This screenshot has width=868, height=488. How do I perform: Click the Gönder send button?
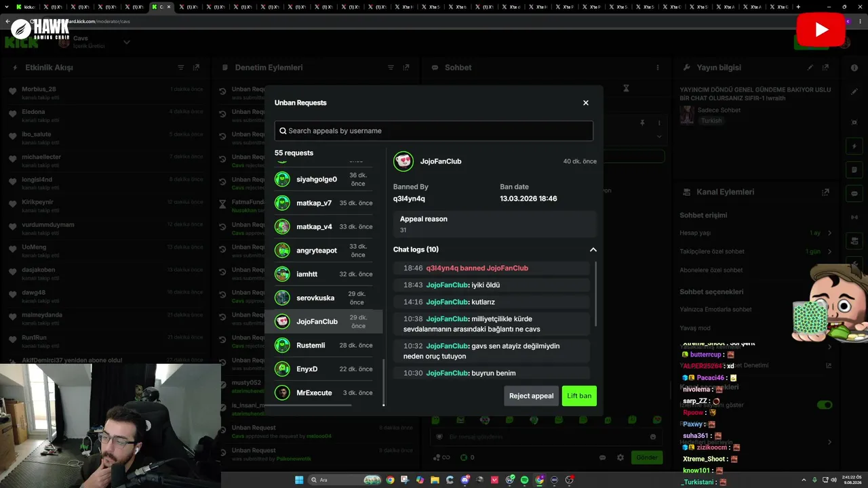point(646,457)
